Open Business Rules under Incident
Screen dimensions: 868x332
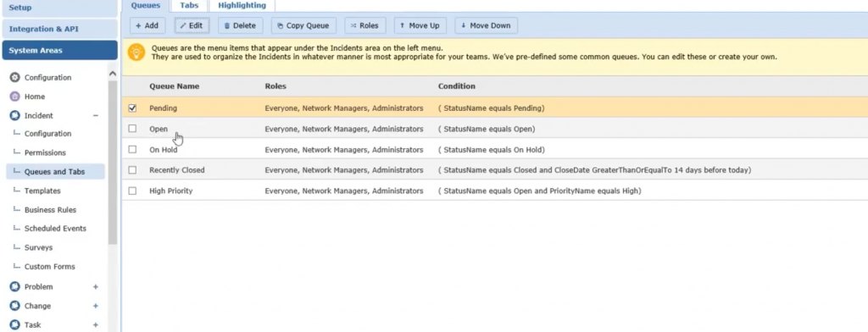pos(50,210)
